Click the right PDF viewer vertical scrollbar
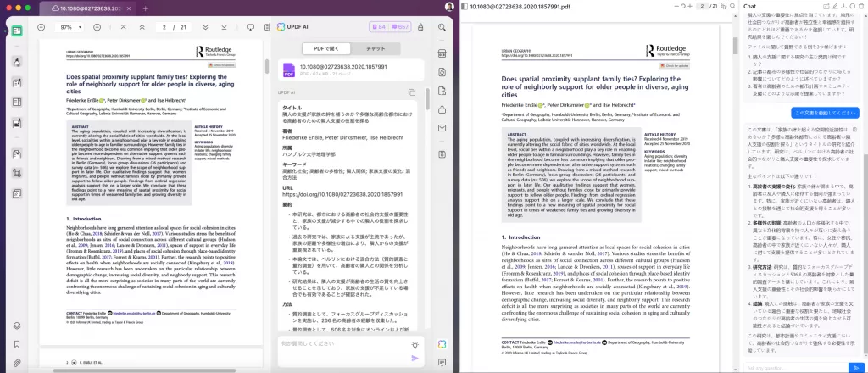The image size is (868, 373). pos(736,46)
